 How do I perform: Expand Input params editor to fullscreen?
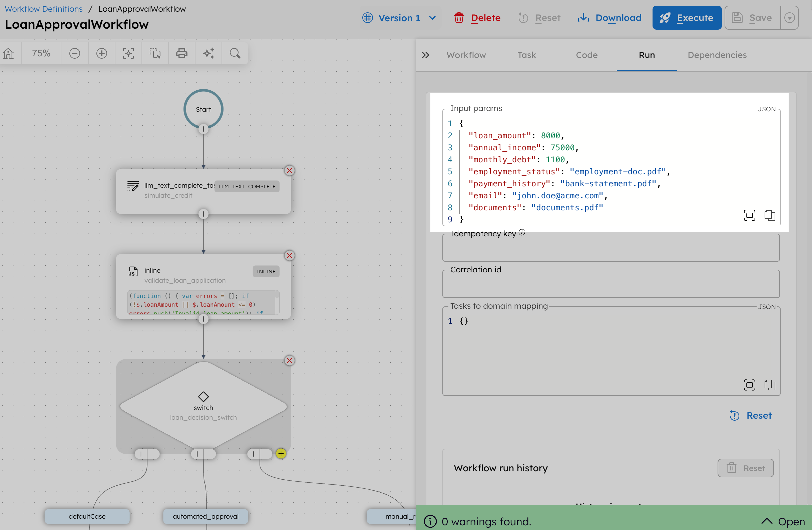click(x=750, y=215)
